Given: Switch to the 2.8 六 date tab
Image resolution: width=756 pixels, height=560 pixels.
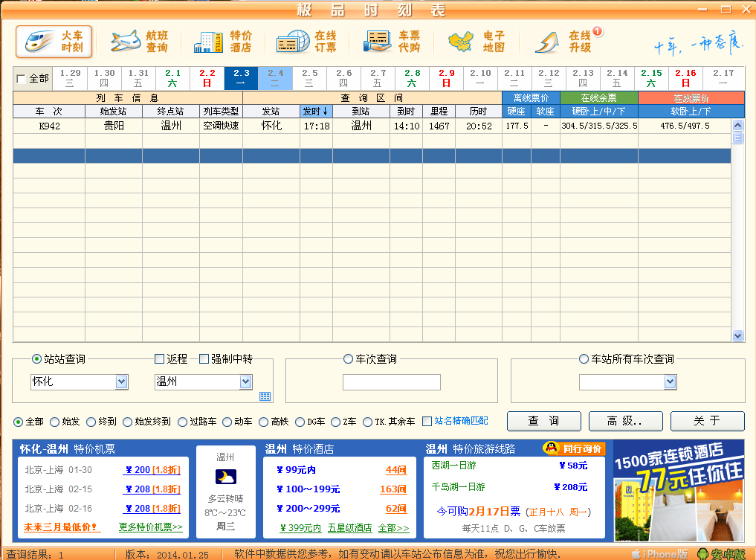Looking at the screenshot, I should pos(412,78).
